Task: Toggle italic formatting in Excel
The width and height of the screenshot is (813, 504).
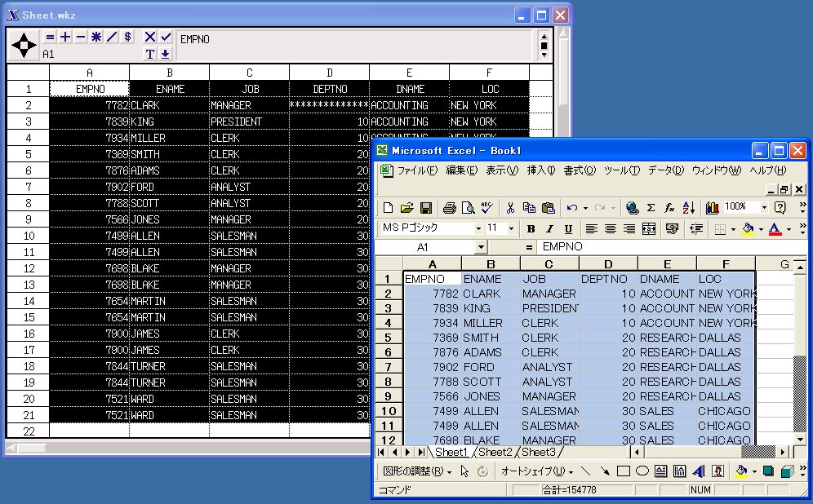Action: (x=549, y=229)
